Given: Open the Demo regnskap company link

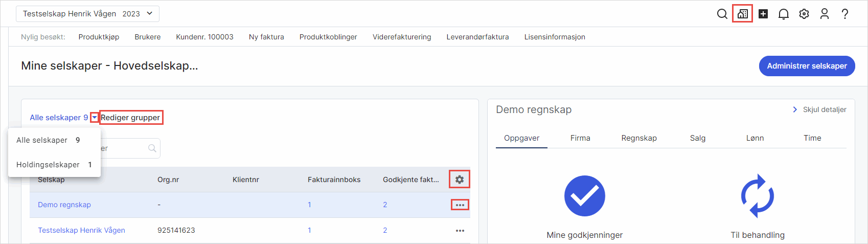Looking at the screenshot, I should click(x=64, y=205).
